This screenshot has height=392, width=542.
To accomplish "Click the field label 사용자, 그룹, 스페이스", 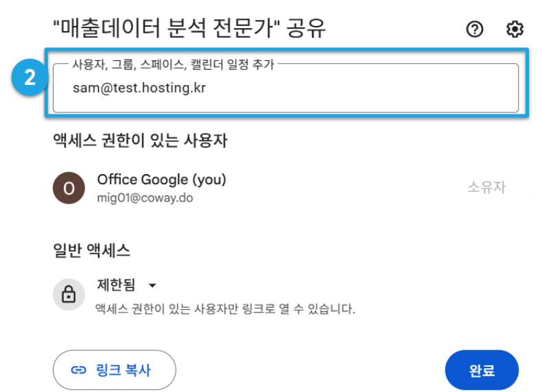I will [128, 64].
